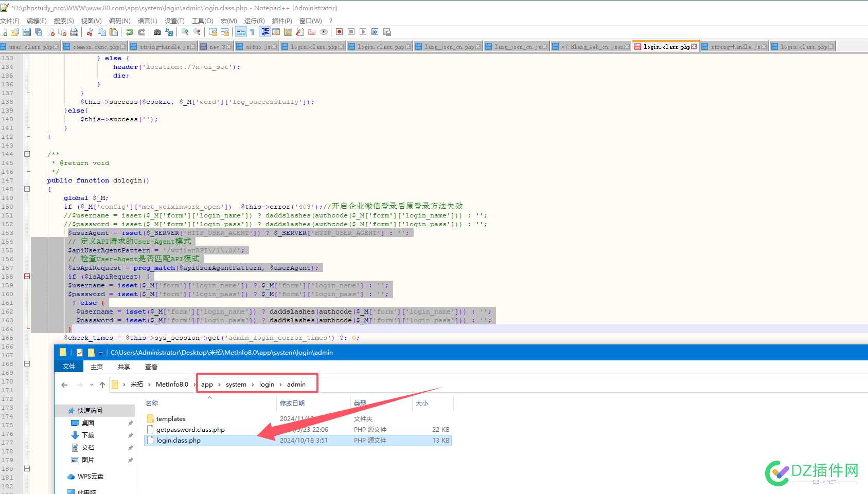This screenshot has width=868, height=494.
Task: Click the Paste toolbar icon
Action: click(114, 32)
